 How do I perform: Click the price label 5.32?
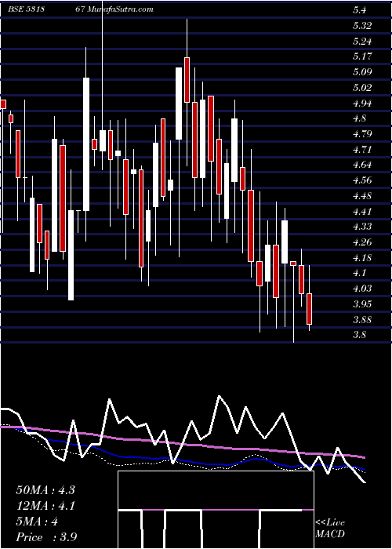tap(362, 26)
